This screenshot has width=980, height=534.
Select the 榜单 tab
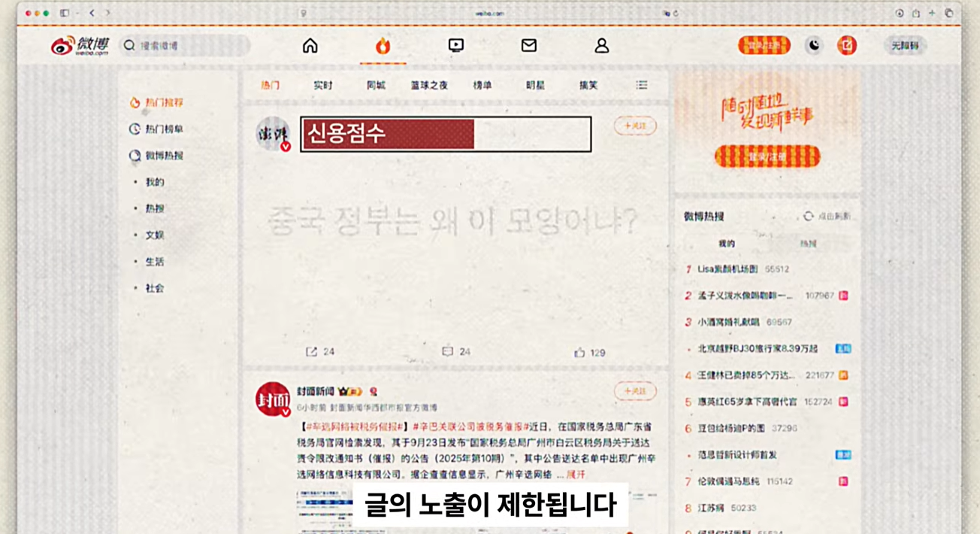click(482, 85)
